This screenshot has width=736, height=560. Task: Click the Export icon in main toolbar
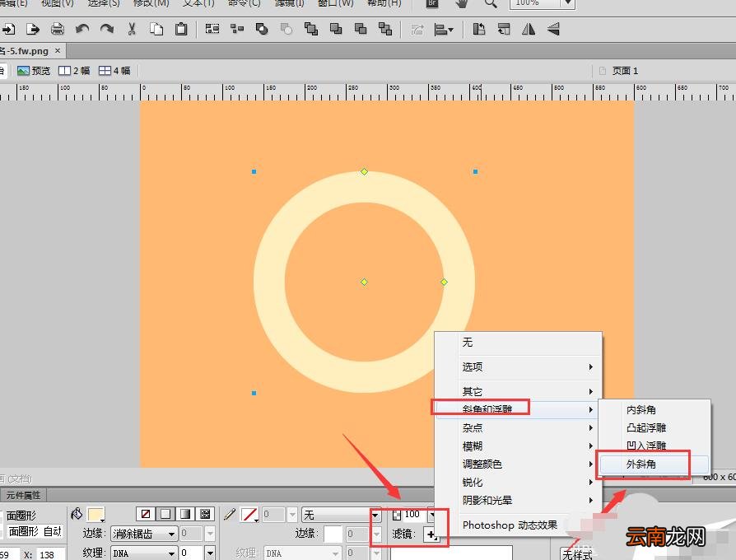coord(33,29)
